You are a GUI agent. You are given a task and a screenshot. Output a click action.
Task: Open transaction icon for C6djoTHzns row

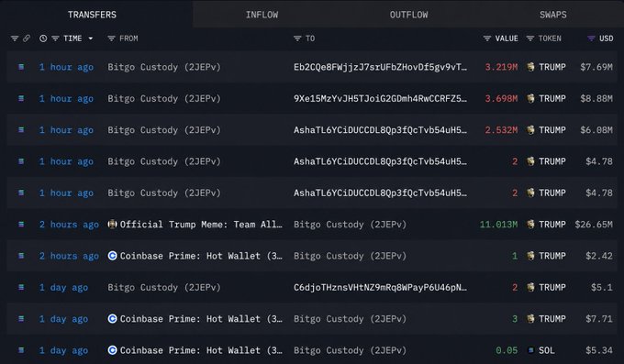click(x=21, y=287)
